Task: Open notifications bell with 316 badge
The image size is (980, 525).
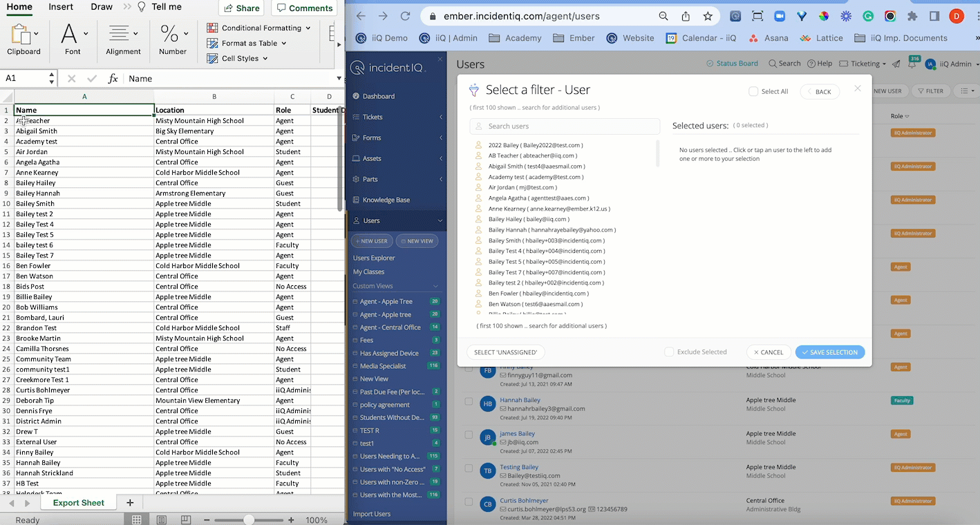Action: click(x=912, y=64)
